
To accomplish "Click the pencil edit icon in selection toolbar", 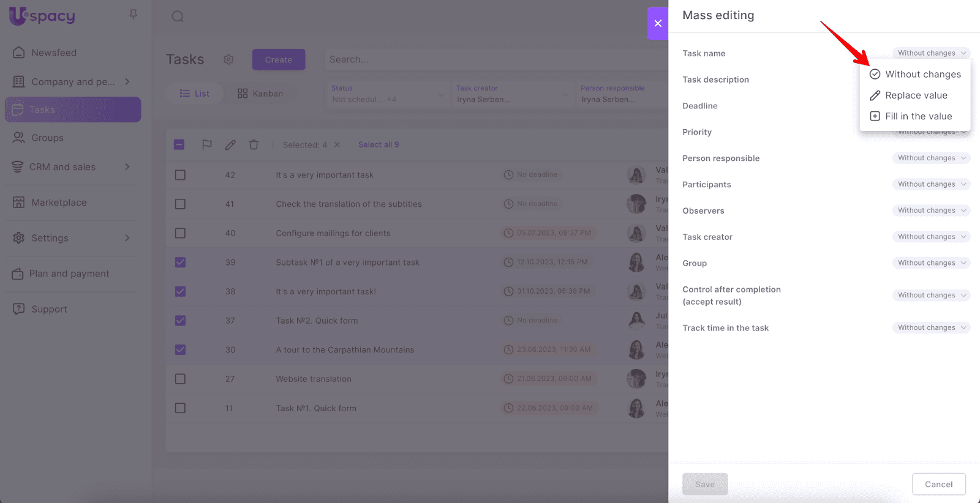I will click(230, 144).
